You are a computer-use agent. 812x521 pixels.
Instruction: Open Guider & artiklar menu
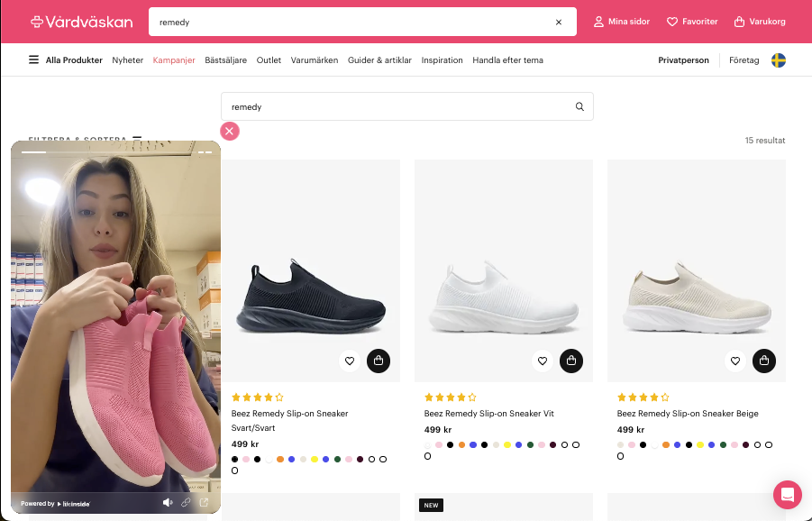tap(379, 60)
